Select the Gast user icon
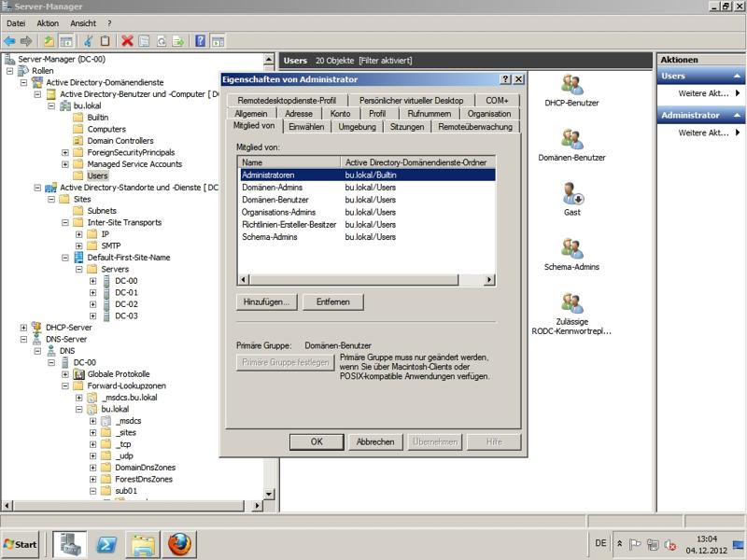The image size is (747, 560). click(x=571, y=194)
